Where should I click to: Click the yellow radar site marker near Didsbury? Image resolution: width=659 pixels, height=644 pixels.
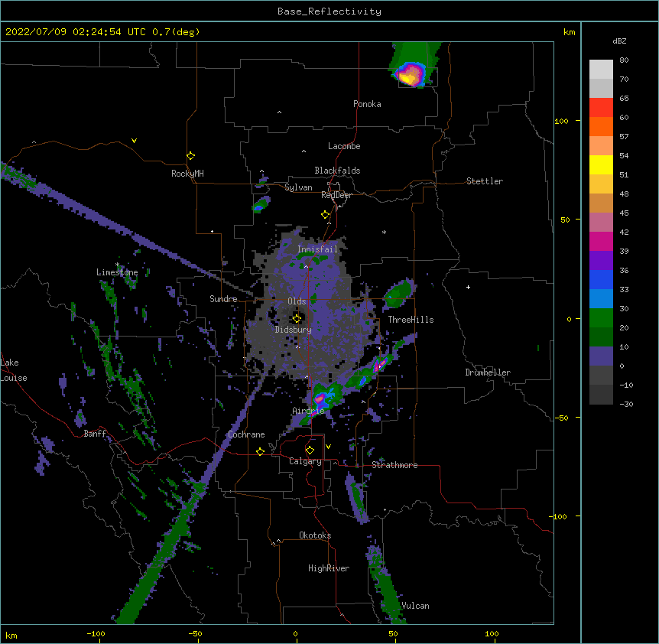[x=297, y=318]
